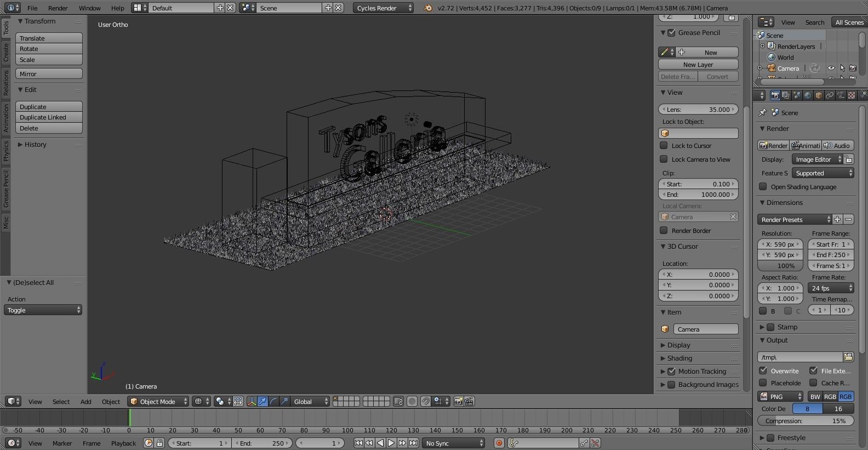Viewport: 868px width, 450px height.
Task: Open the Add menu in 3D view header
Action: tap(85, 401)
